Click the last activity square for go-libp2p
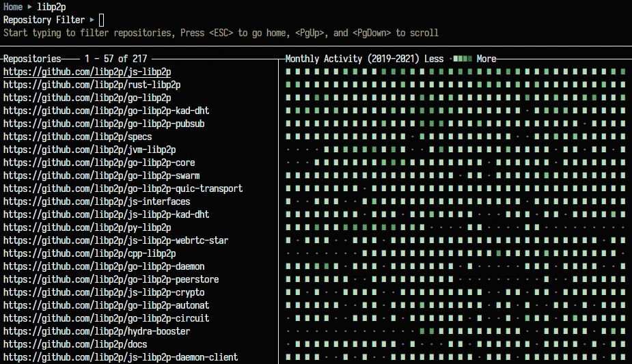Viewport: 632px width, 364px height. point(624,98)
